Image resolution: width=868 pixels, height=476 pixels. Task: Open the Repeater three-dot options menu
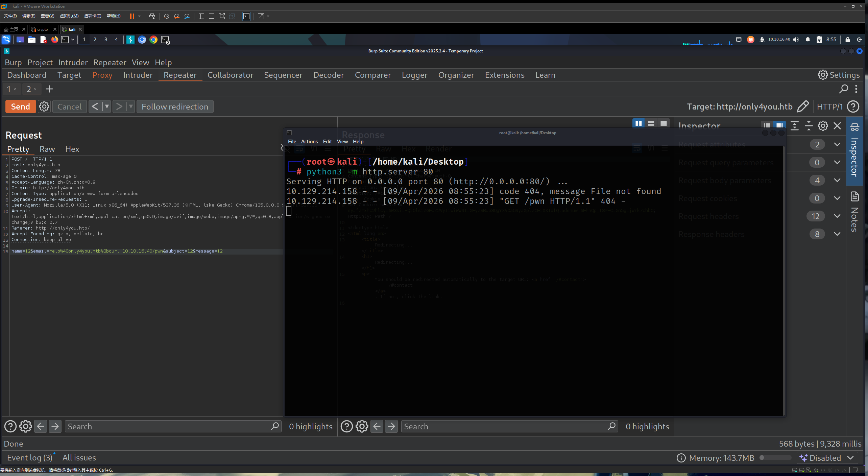(x=856, y=89)
